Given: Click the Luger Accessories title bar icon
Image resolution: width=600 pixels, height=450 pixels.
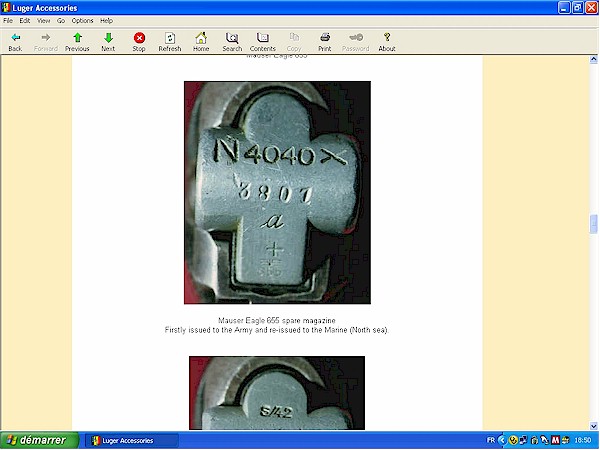Looking at the screenshot, I should click(x=6, y=8).
